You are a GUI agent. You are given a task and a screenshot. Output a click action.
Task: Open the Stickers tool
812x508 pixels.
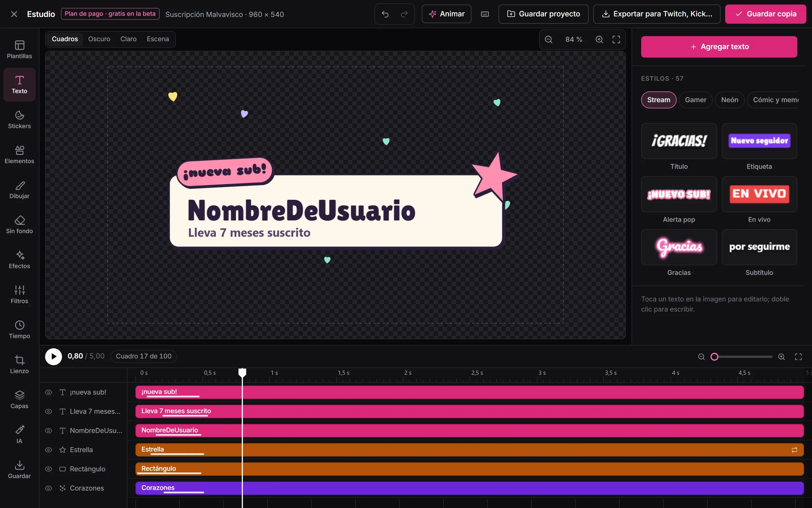19,120
